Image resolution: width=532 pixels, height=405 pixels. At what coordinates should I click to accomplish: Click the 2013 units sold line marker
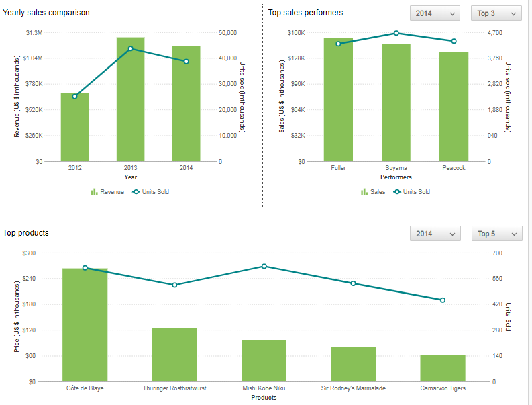130,48
